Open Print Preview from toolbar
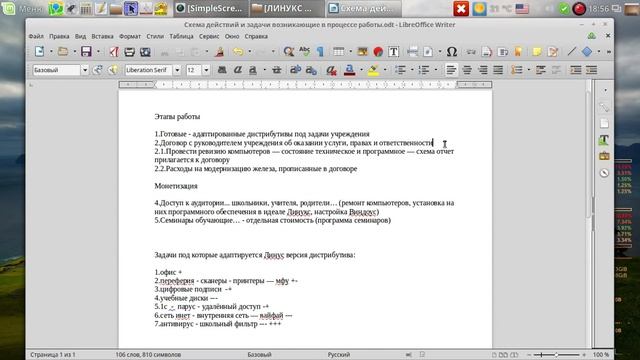 pyautogui.click(x=145, y=52)
